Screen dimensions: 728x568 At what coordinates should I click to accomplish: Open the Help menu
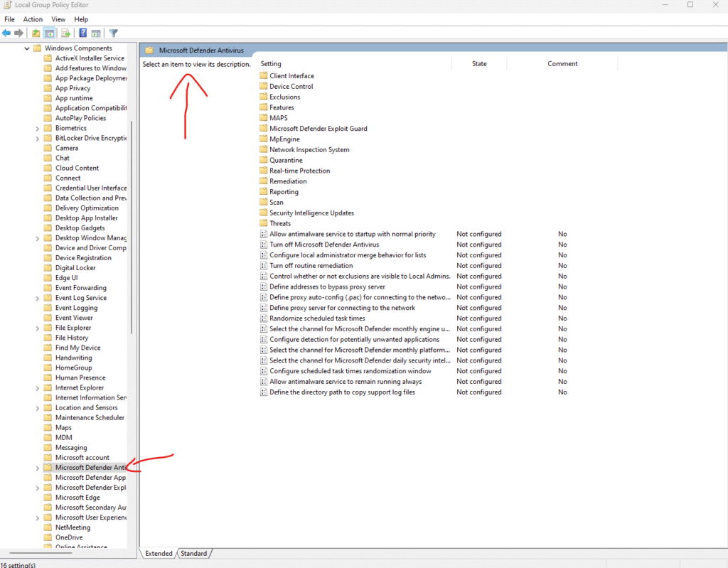coord(81,19)
